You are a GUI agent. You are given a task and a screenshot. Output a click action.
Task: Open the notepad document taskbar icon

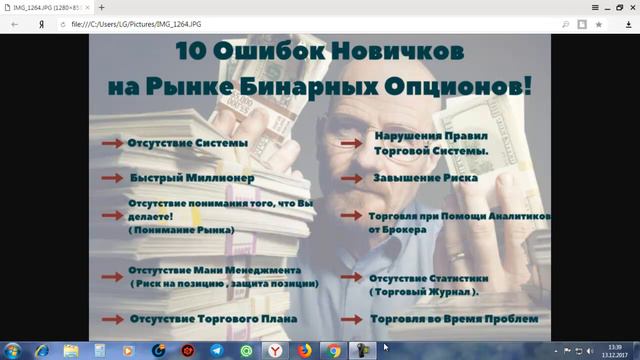[100, 351]
